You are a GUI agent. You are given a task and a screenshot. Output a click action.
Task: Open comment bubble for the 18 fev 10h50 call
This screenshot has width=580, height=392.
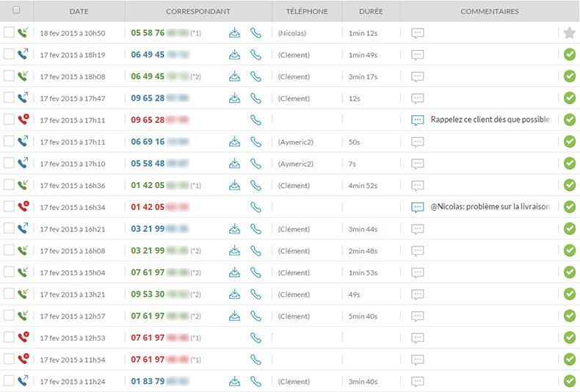(417, 33)
